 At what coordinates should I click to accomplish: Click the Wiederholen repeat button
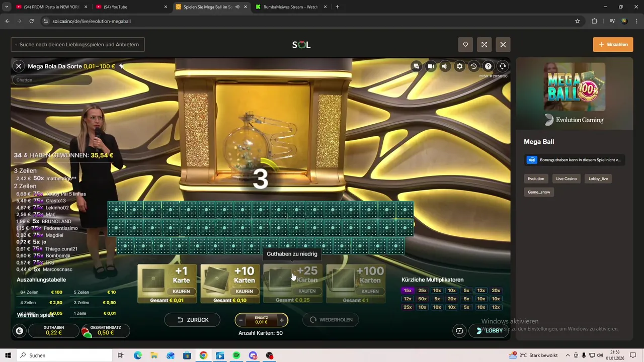(x=331, y=320)
